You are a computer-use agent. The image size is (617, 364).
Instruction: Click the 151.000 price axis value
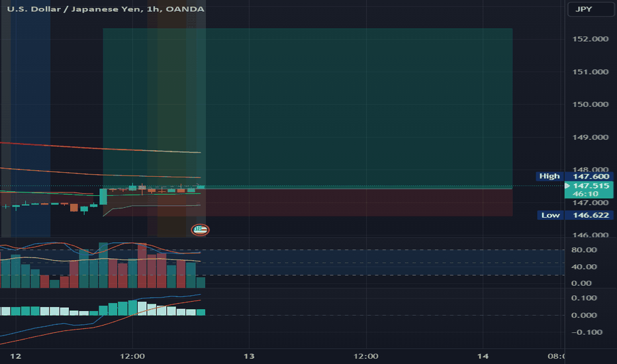click(591, 71)
